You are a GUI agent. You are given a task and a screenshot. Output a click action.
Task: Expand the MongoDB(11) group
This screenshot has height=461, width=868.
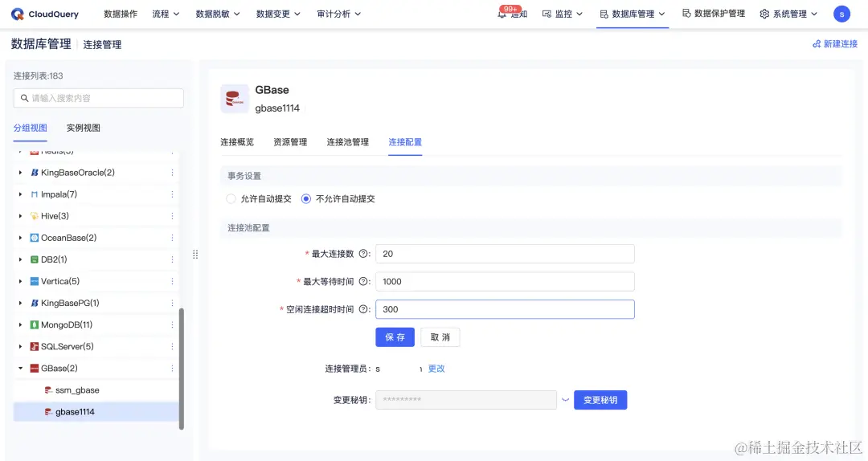20,324
